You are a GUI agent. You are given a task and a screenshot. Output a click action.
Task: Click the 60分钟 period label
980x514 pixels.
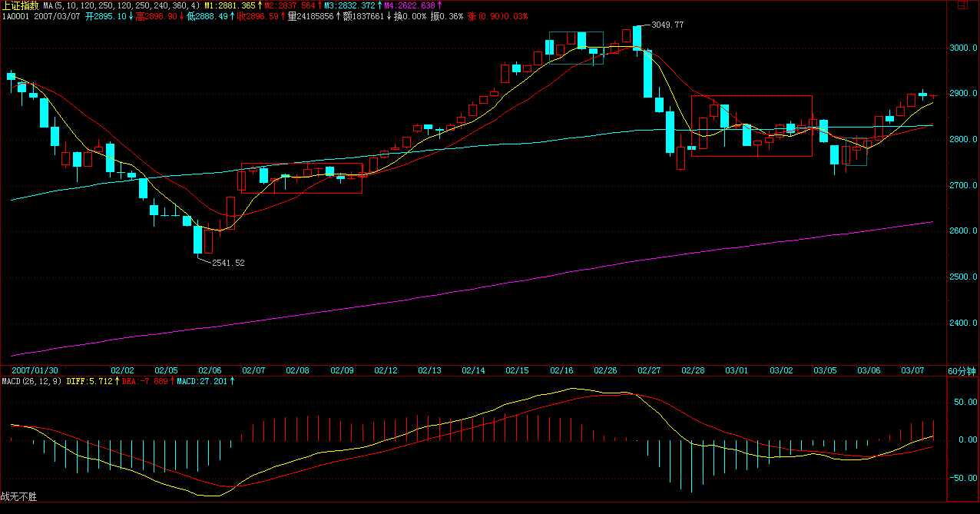[x=962, y=370]
